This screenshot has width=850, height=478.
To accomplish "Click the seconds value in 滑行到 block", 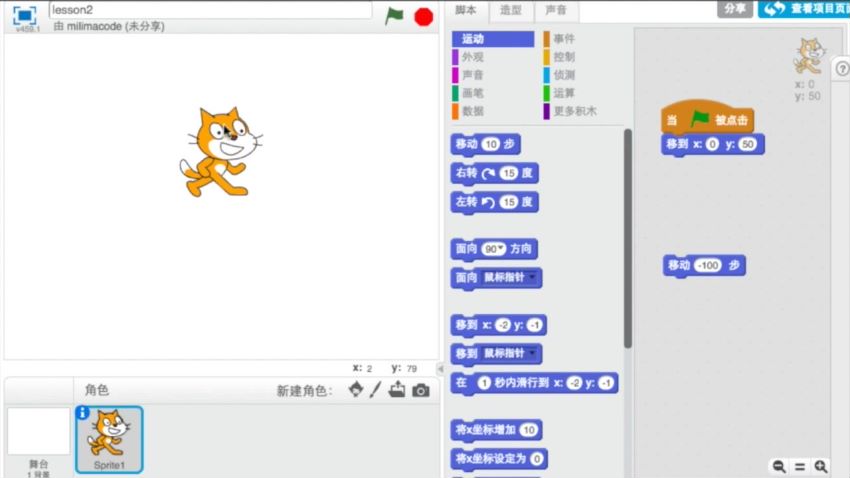I will coord(484,383).
